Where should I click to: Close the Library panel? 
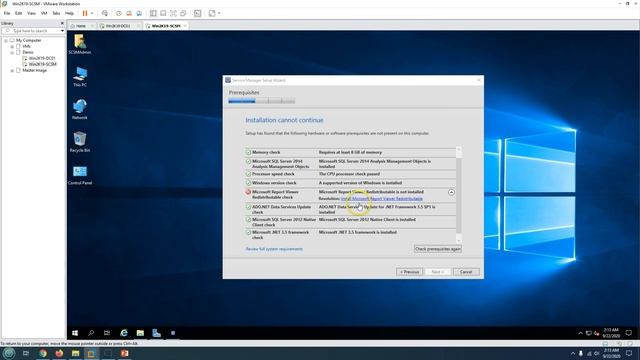[x=62, y=23]
